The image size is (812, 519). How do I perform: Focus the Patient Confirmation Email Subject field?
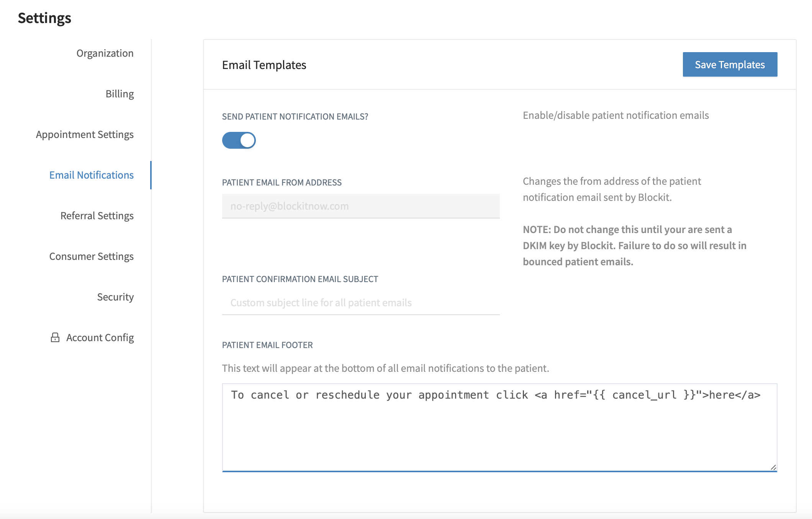coord(361,303)
